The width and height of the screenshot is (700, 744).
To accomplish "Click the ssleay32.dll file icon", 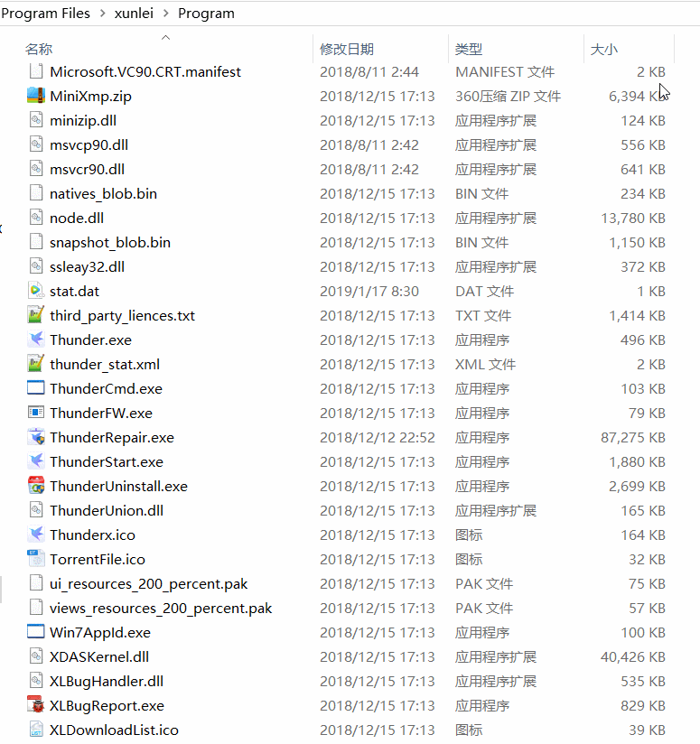I will click(36, 266).
